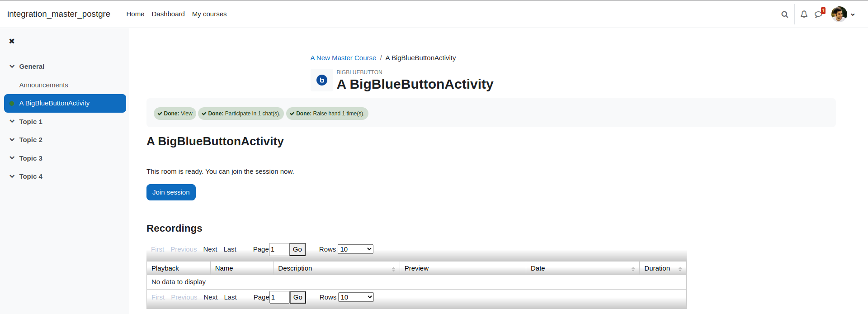This screenshot has height=314, width=868.
Task: Click the No data to display row
Action: (x=416, y=282)
